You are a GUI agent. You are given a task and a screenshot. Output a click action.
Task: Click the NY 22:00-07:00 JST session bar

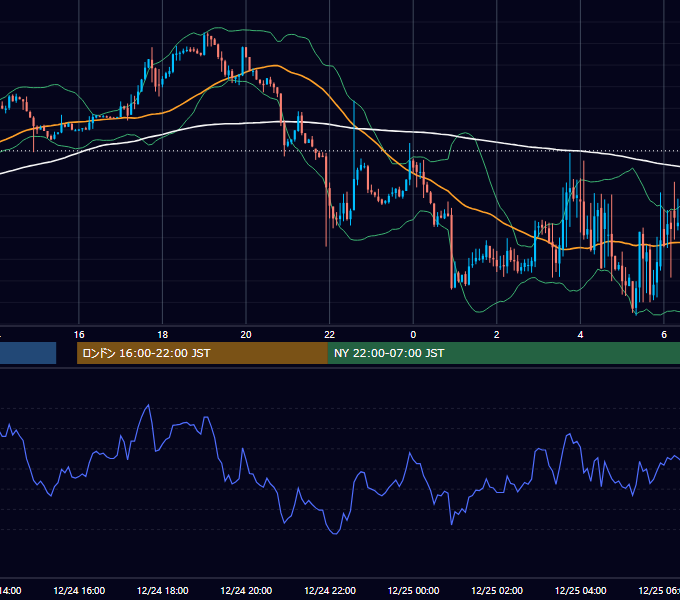pos(504,353)
